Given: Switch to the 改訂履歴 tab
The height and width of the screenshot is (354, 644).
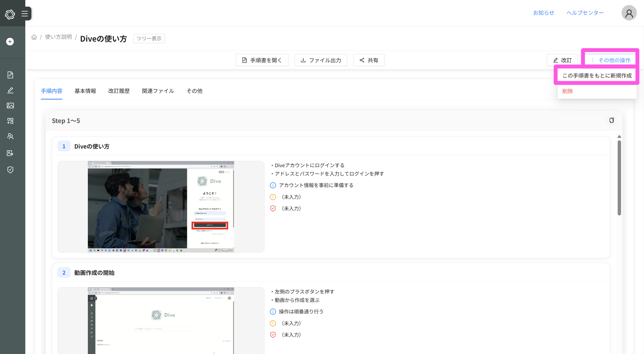Looking at the screenshot, I should pos(119,91).
